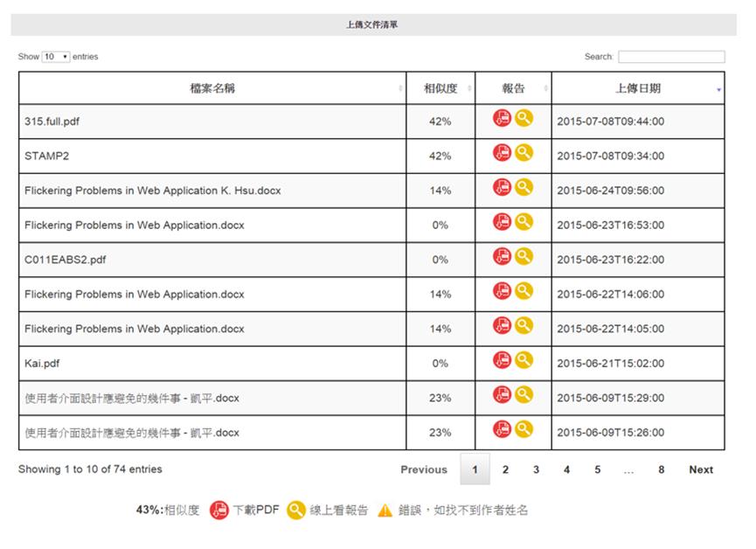The image size is (756, 549).
Task: Download PDF for 2015-06-22T14:05:00 row
Action: [x=502, y=325]
